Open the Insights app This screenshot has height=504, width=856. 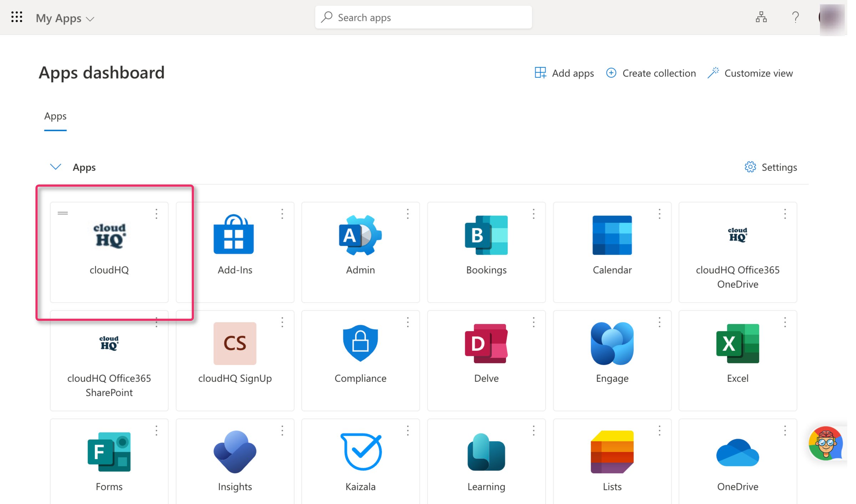tap(235, 462)
